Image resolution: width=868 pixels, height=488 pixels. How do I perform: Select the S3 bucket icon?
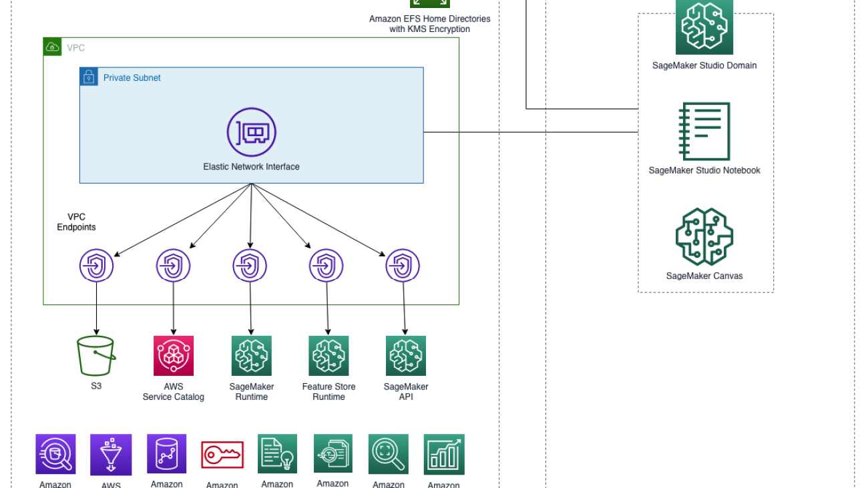point(96,356)
